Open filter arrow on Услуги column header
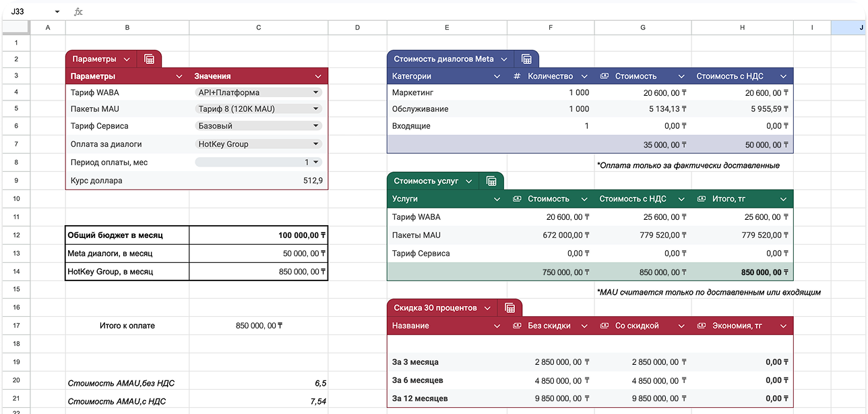868x414 pixels. 497,199
